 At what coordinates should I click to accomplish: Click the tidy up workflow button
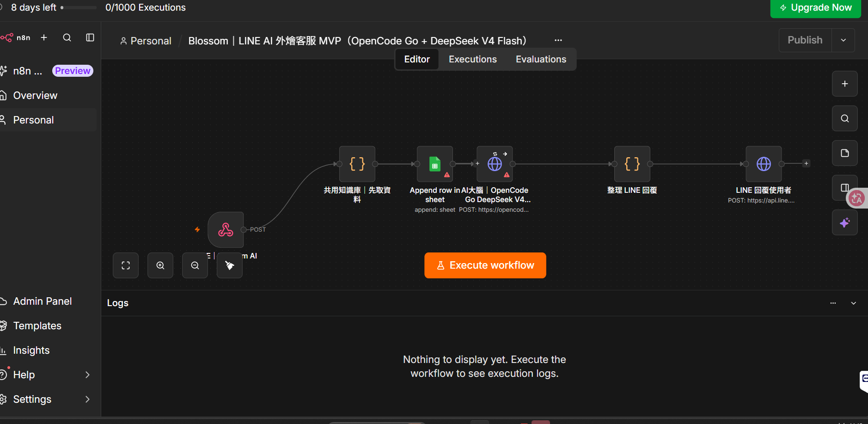(x=230, y=265)
